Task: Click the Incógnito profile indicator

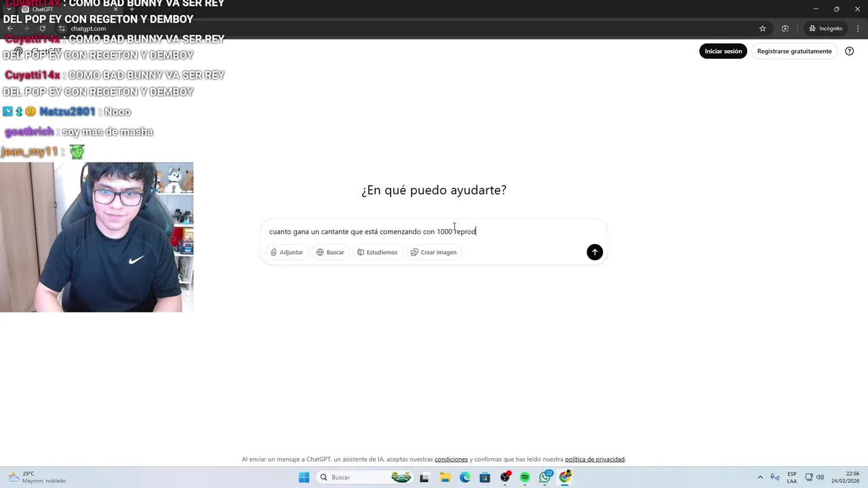Action: (x=825, y=28)
